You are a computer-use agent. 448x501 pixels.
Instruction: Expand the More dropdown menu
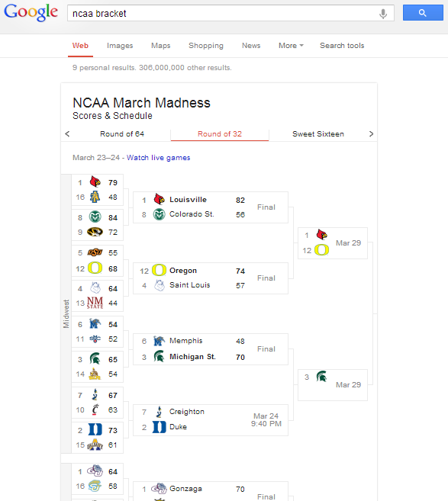(291, 46)
